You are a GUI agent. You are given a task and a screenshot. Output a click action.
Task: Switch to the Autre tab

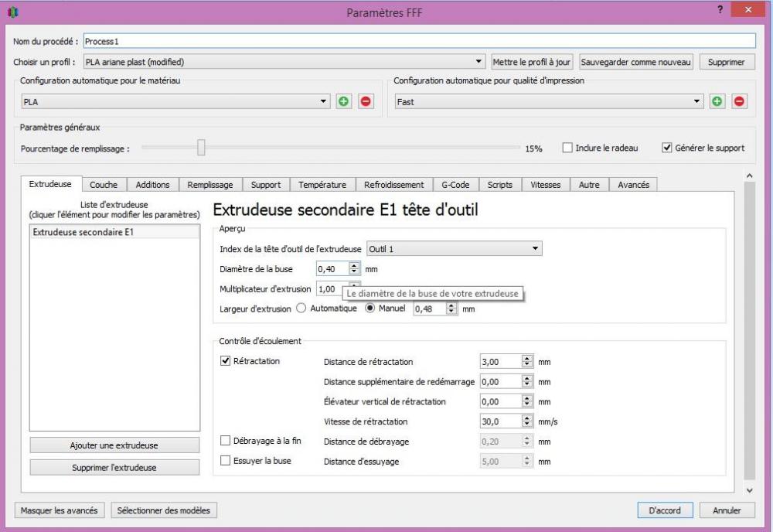pos(589,184)
